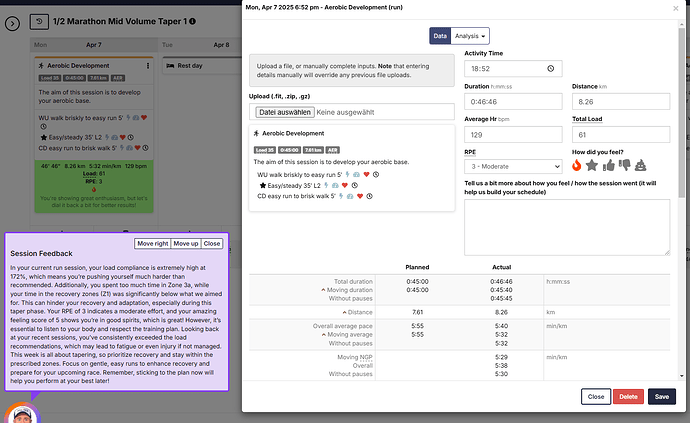Screen dimensions: 690x423
Task: Select the poop emoji feeling rating
Action: pos(640,166)
